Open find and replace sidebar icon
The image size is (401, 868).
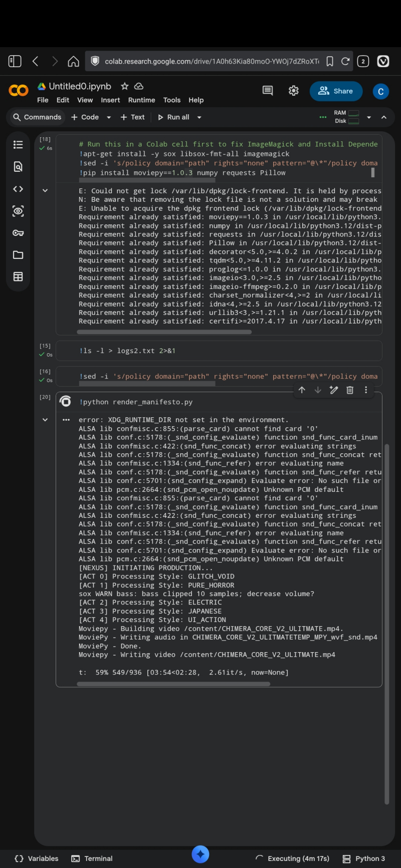(18, 167)
